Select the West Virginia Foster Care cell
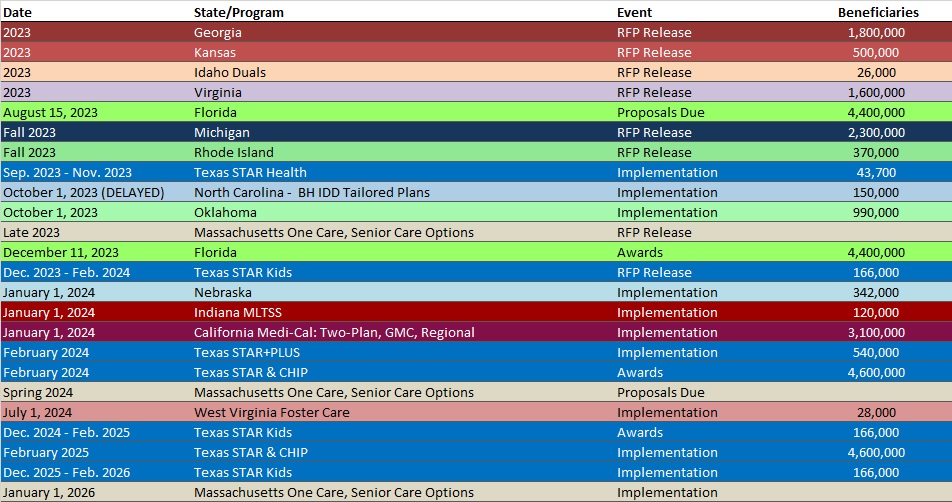 (x=271, y=413)
